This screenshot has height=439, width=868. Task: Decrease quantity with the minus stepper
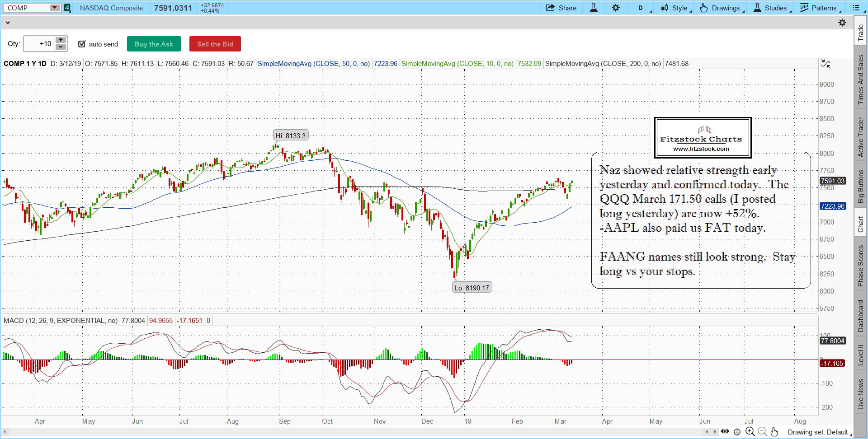click(x=61, y=47)
